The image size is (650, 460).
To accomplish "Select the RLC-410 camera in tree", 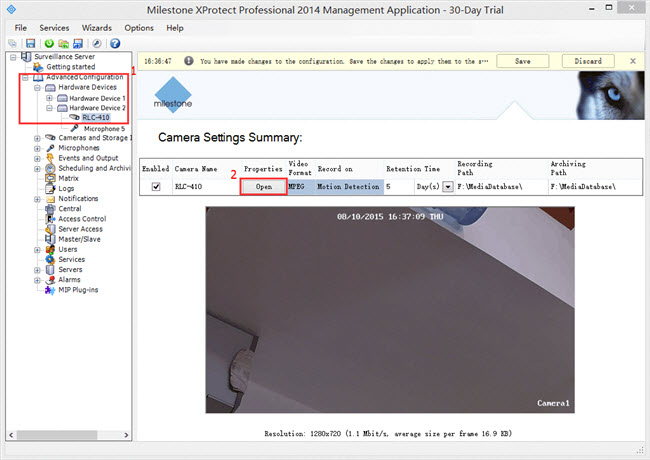I will coord(96,118).
